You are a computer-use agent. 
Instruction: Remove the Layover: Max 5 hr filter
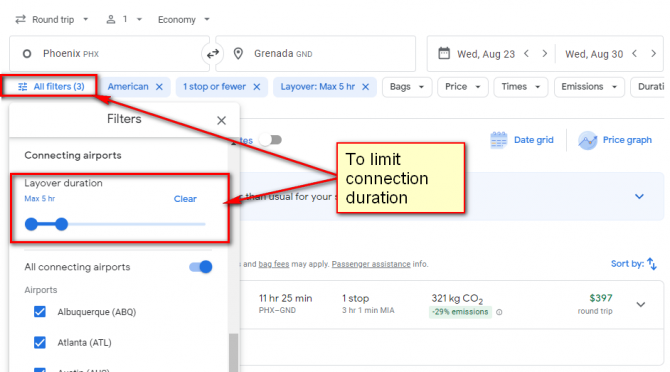[x=365, y=87]
